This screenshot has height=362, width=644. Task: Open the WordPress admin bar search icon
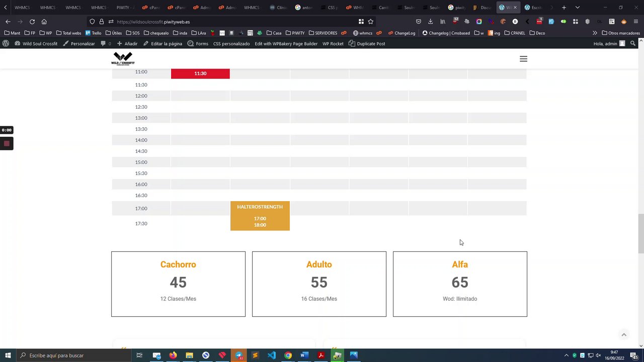point(633,44)
